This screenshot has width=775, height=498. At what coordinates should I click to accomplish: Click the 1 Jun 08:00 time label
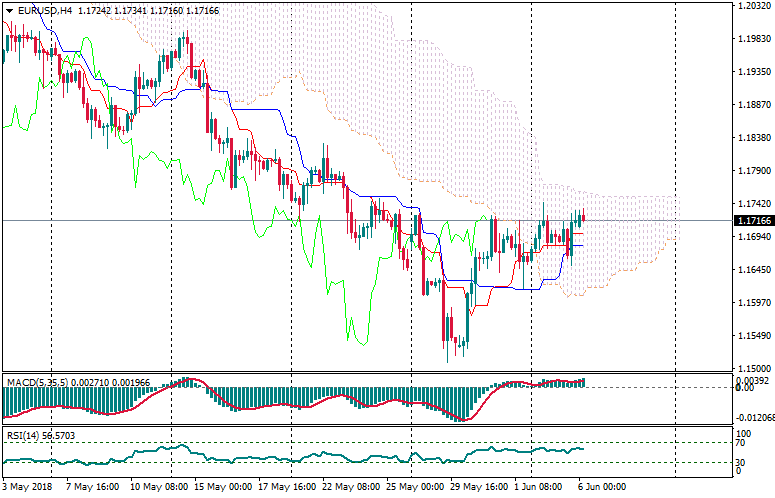538,488
